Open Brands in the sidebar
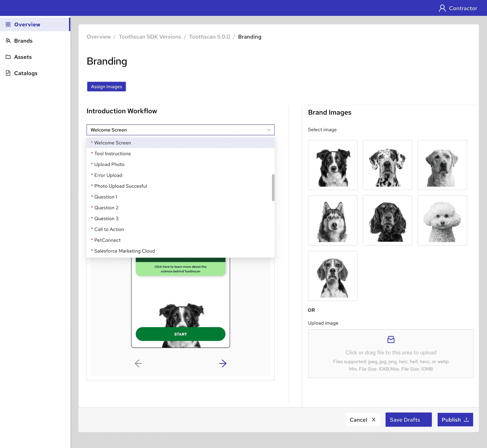This screenshot has height=448, width=487. coord(35,41)
